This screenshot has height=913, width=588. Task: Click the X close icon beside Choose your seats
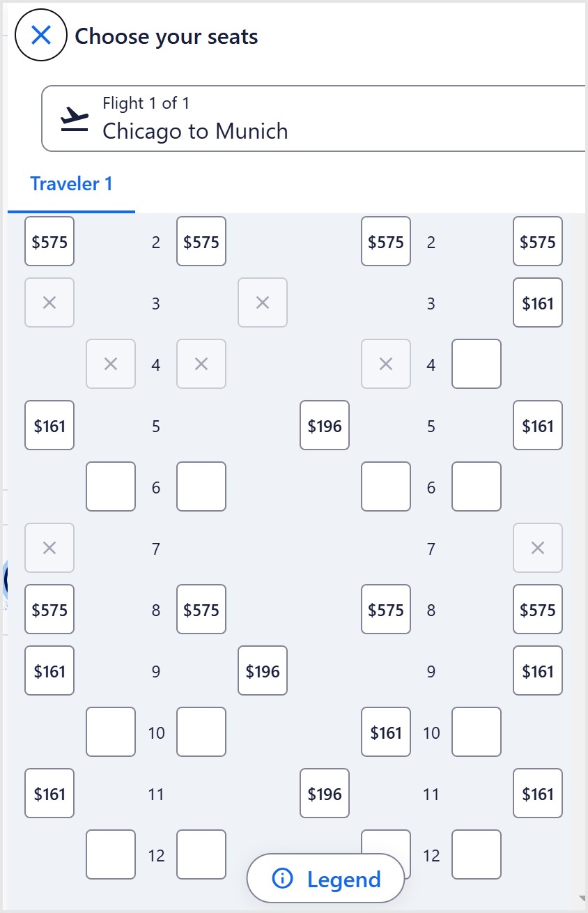point(40,35)
